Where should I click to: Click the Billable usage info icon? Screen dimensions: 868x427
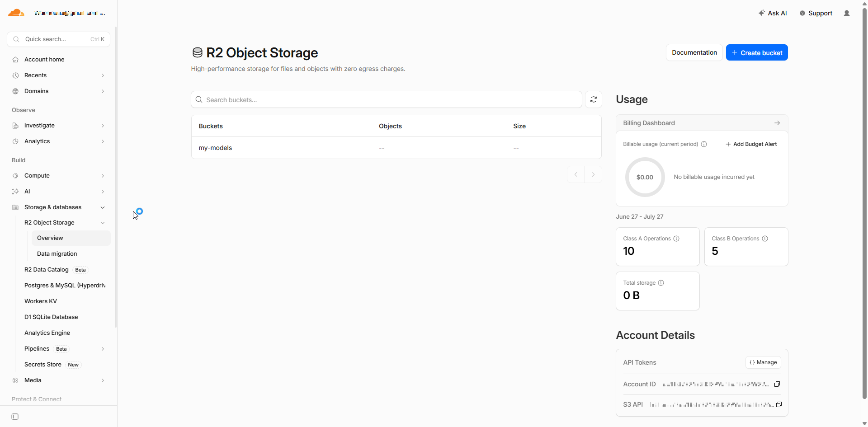(x=704, y=144)
